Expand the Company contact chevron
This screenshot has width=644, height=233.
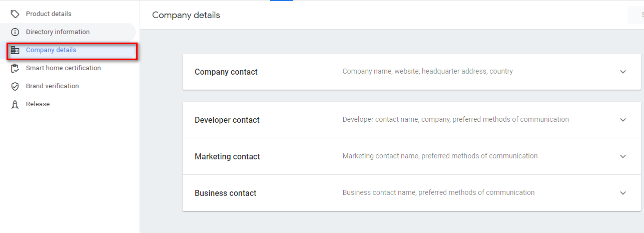coord(623,72)
